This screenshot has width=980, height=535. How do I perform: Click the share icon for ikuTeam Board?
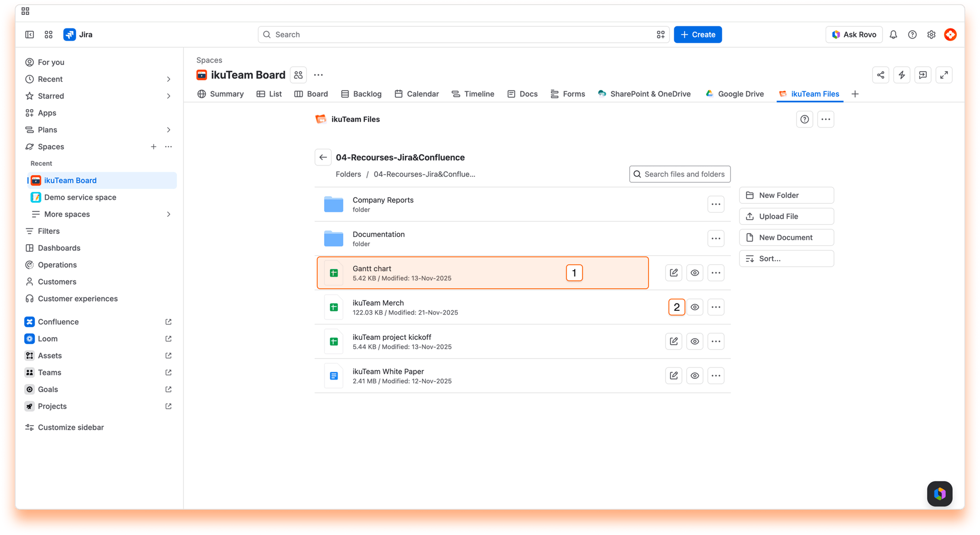coord(881,75)
